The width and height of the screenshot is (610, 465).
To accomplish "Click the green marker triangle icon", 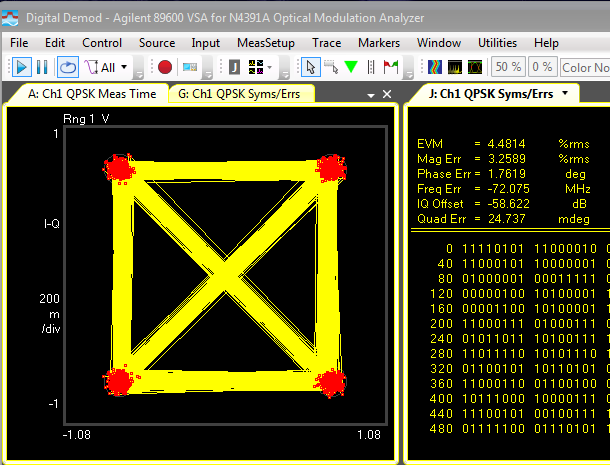I will (351, 67).
